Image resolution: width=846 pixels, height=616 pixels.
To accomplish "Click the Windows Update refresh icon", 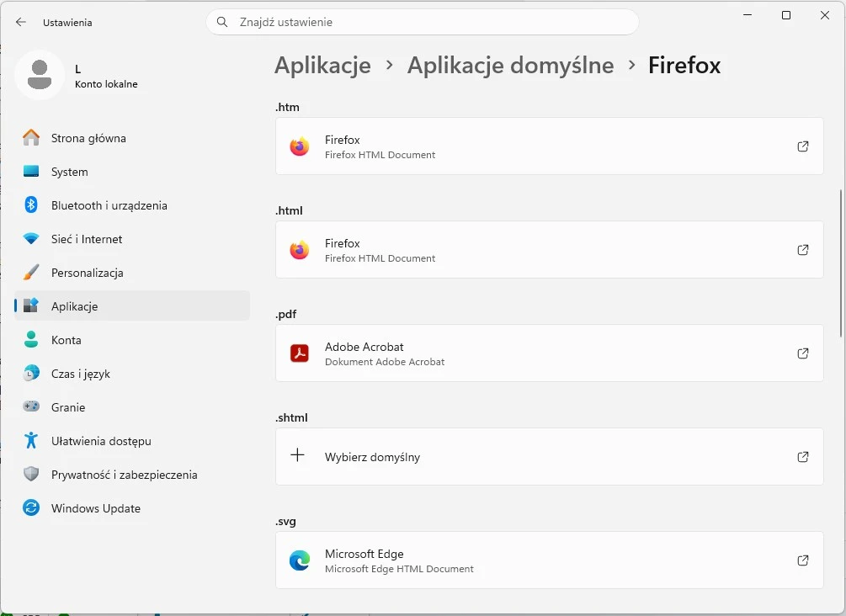I will 31,507.
